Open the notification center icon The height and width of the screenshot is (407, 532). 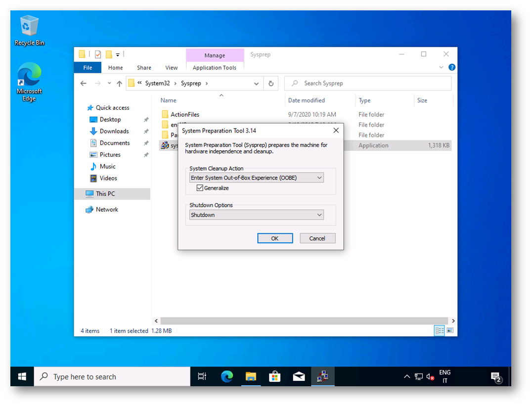(496, 377)
